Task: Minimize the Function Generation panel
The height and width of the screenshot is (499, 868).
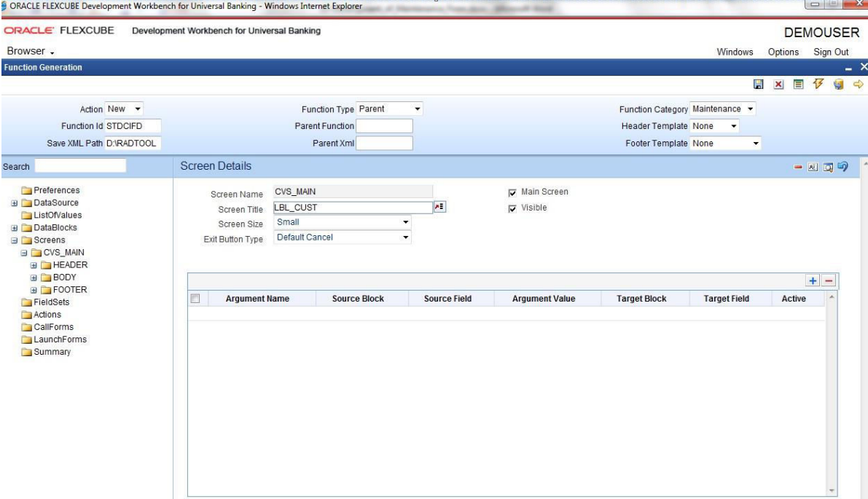Action: (848, 68)
